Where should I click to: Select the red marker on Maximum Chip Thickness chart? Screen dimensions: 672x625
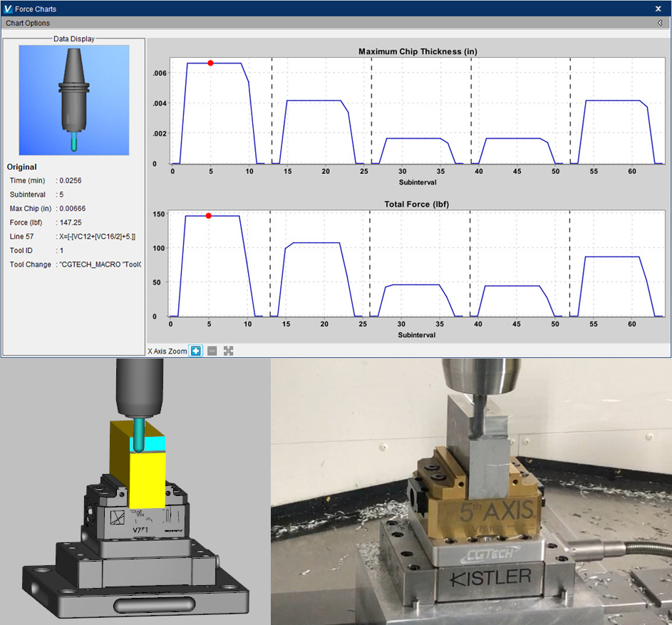[x=211, y=62]
